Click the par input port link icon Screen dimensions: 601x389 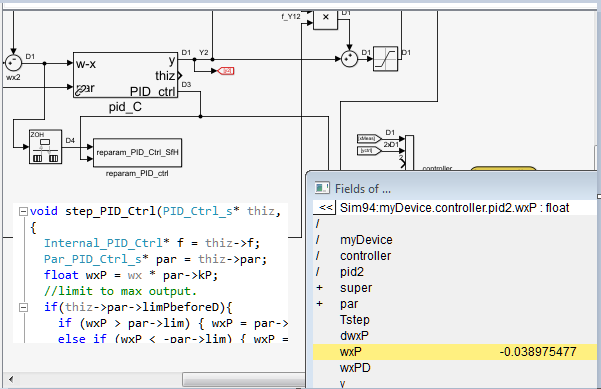[x=81, y=91]
